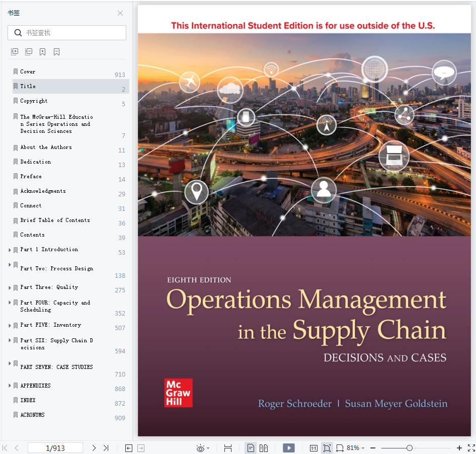The width and height of the screenshot is (476, 454).
Task: Enter full screen mode
Action: pos(471,448)
